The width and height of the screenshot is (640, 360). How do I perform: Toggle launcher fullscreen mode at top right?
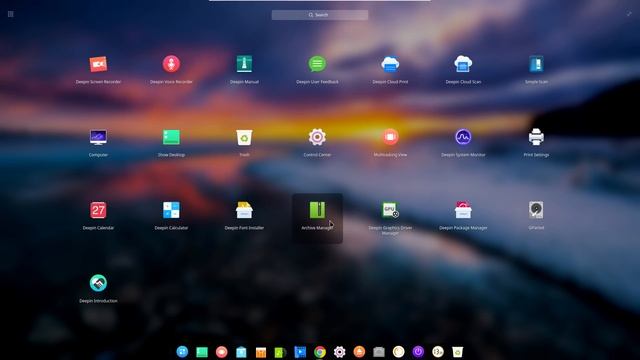pyautogui.click(x=629, y=13)
